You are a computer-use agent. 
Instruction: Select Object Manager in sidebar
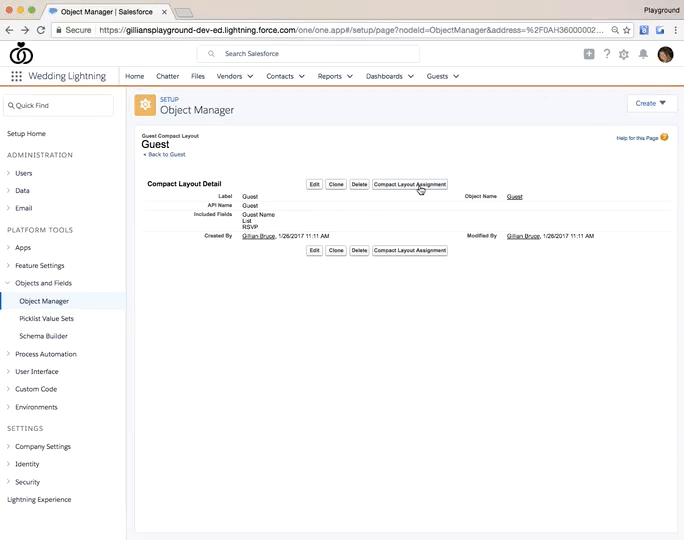tap(44, 301)
